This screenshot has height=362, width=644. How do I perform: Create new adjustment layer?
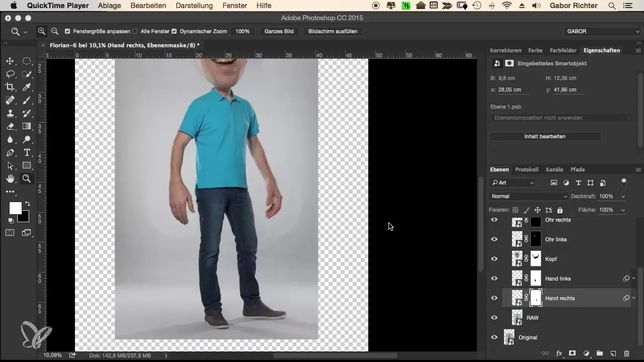pos(586,353)
